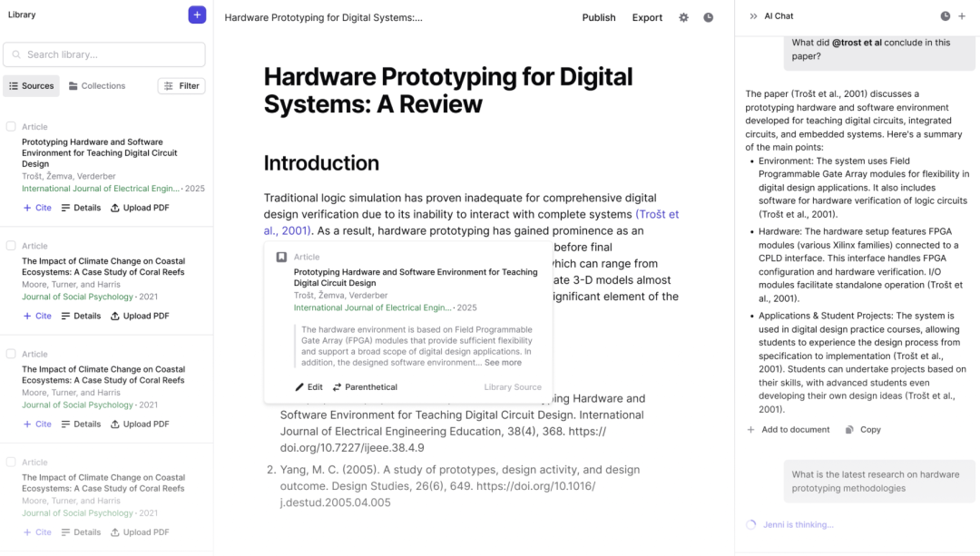Collapse the AI Chat panel chevrons
Screen dimensions: 980x556
point(753,16)
